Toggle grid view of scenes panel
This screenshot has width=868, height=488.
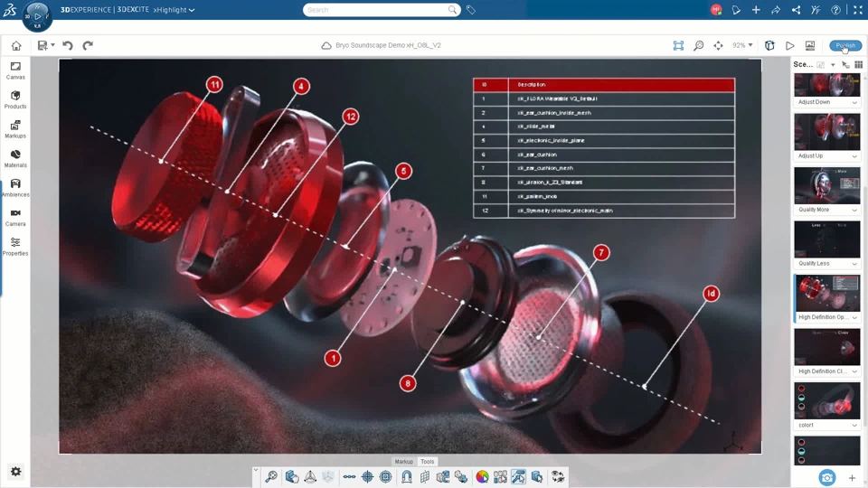[x=858, y=65]
